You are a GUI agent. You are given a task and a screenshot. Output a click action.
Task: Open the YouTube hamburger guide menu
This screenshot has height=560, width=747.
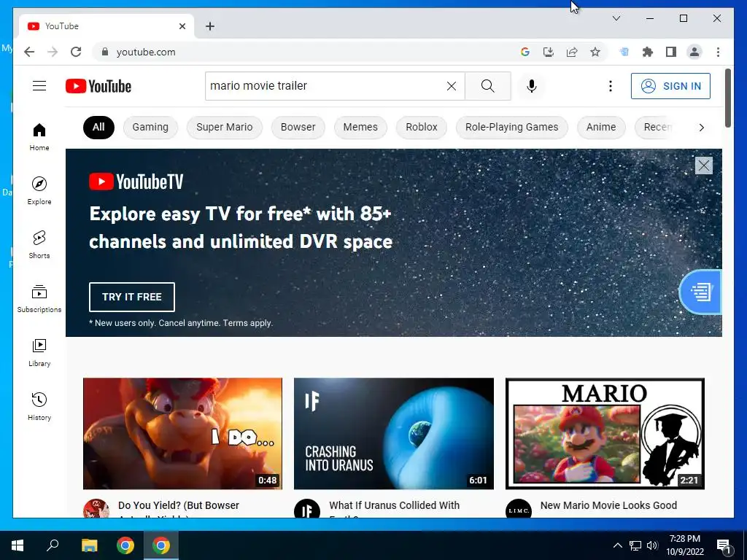39,86
